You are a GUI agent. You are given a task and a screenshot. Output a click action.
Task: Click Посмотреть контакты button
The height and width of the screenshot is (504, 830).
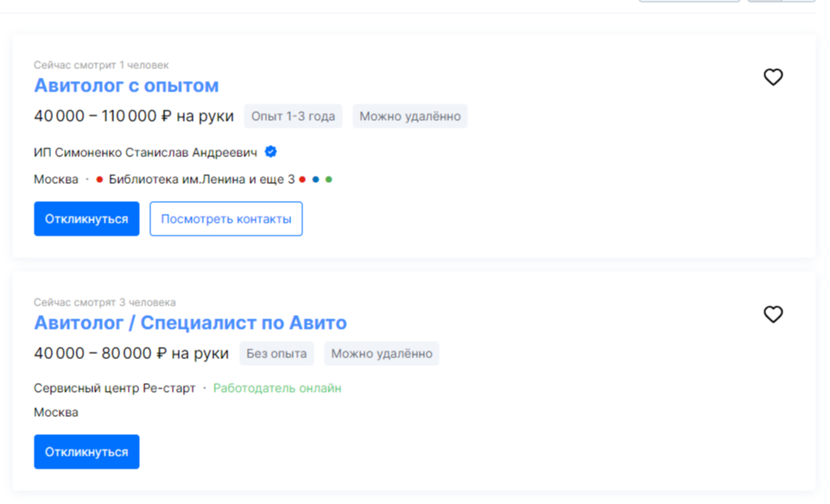[226, 219]
